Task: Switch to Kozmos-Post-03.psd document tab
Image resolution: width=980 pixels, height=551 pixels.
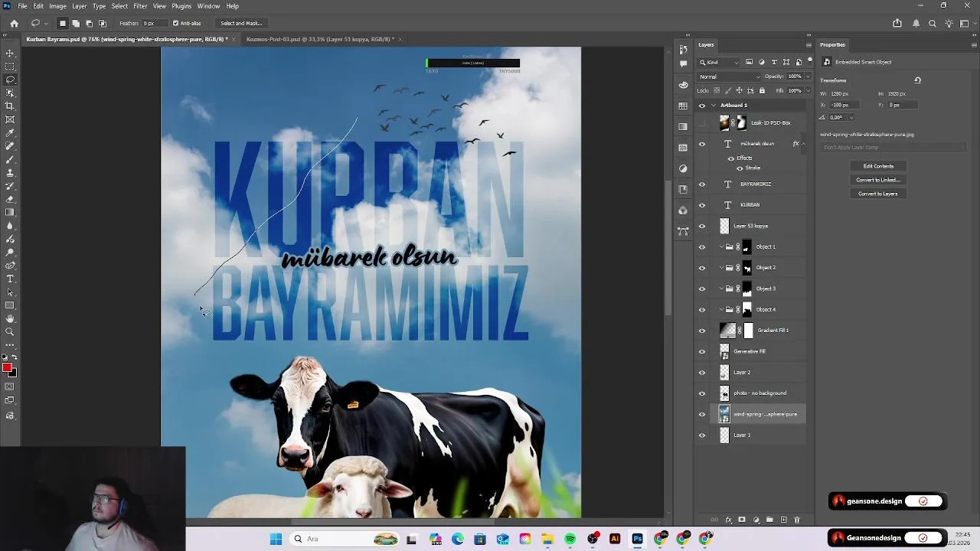Action: [x=319, y=39]
